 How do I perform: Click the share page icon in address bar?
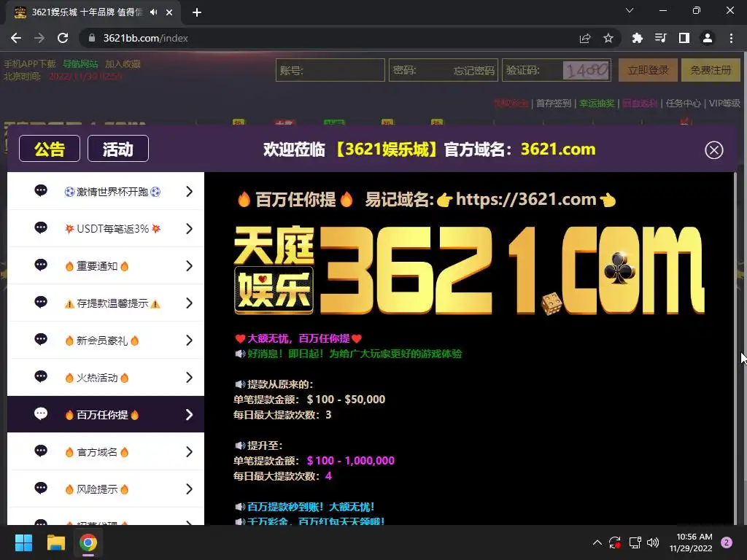click(x=585, y=38)
